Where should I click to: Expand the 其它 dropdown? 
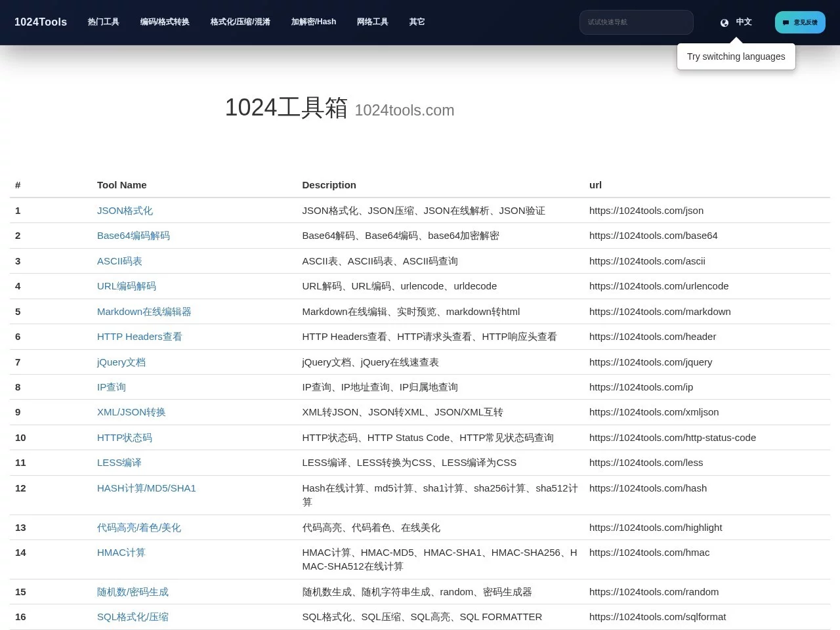(x=416, y=22)
